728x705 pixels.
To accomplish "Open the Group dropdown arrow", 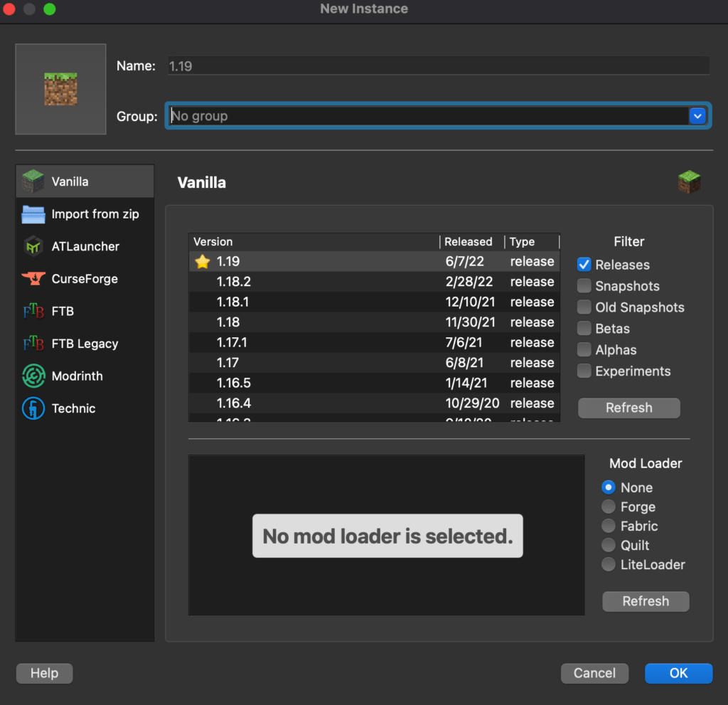I will coord(697,116).
